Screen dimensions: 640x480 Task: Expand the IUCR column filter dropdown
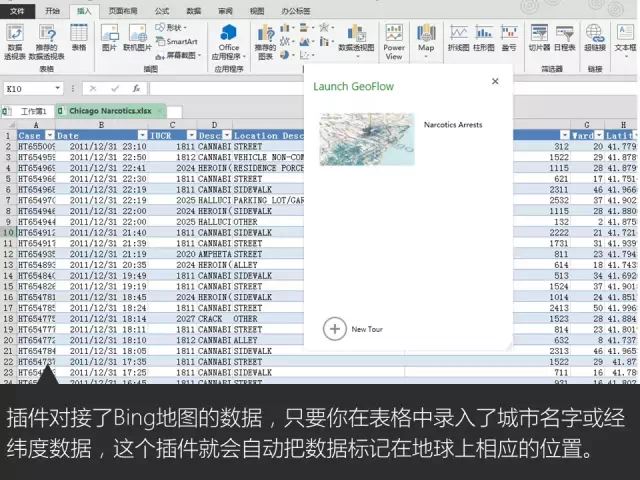(190, 135)
